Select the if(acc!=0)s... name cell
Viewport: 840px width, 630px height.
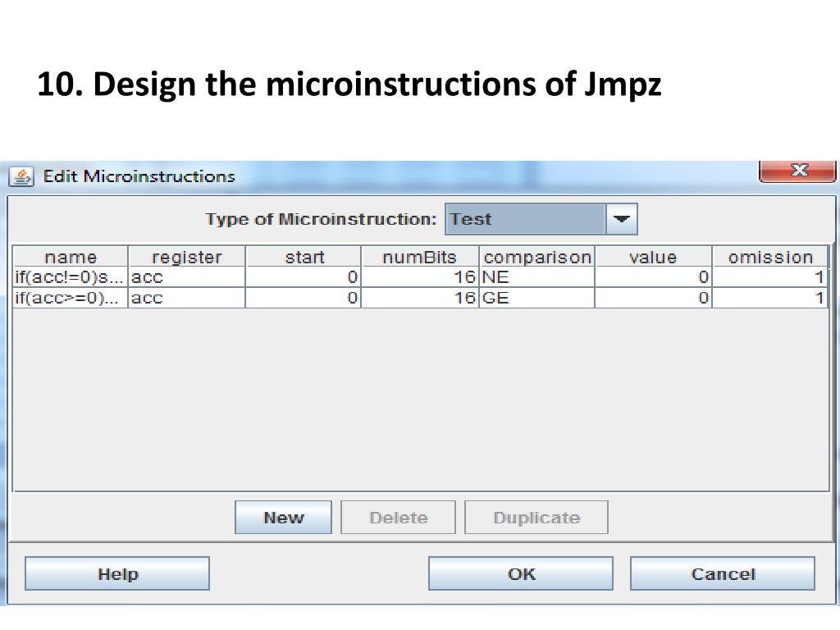pos(71,277)
